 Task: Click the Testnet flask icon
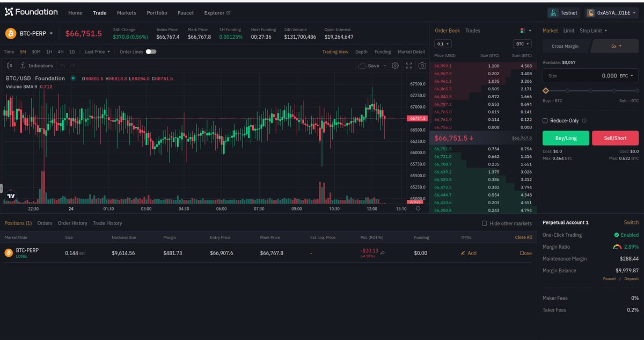tap(552, 12)
